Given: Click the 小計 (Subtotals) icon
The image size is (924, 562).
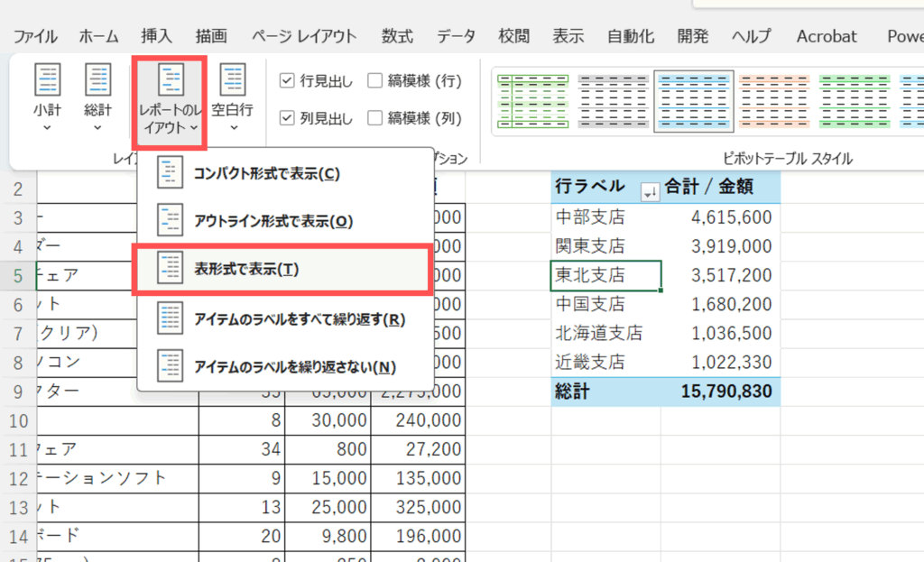Looking at the screenshot, I should click(47, 80).
